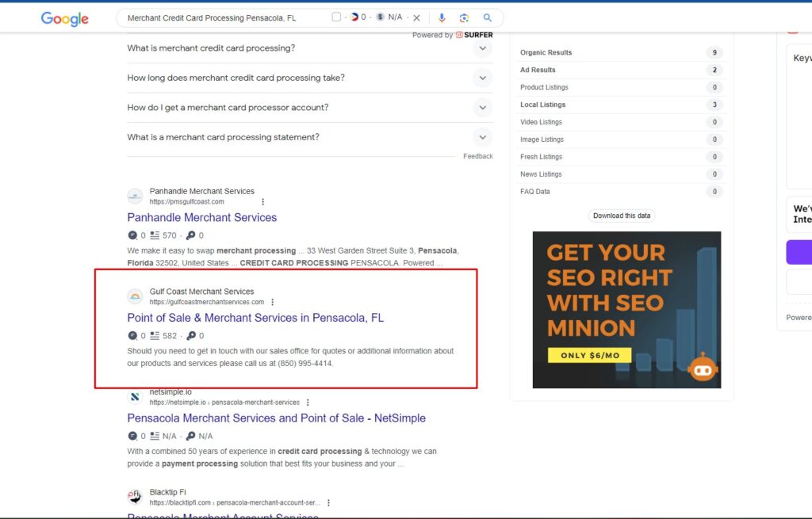Click the CPC dollar icon in search bar
The width and height of the screenshot is (812, 519).
tap(380, 17)
